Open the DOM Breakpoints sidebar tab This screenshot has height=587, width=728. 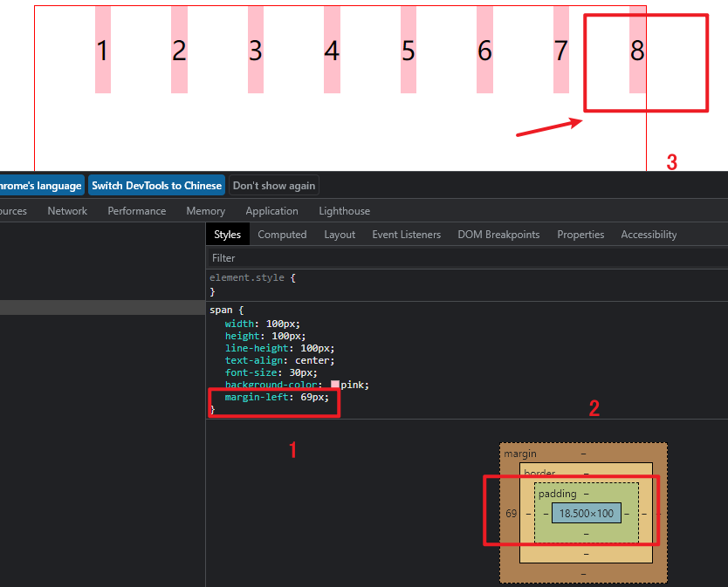click(498, 235)
